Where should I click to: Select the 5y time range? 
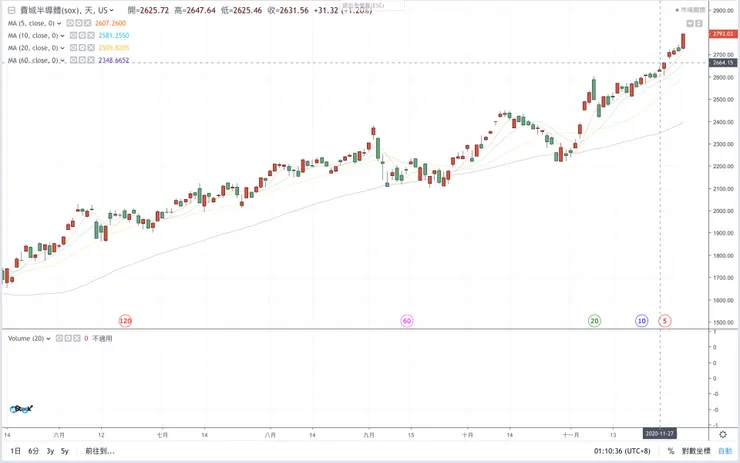click(65, 451)
